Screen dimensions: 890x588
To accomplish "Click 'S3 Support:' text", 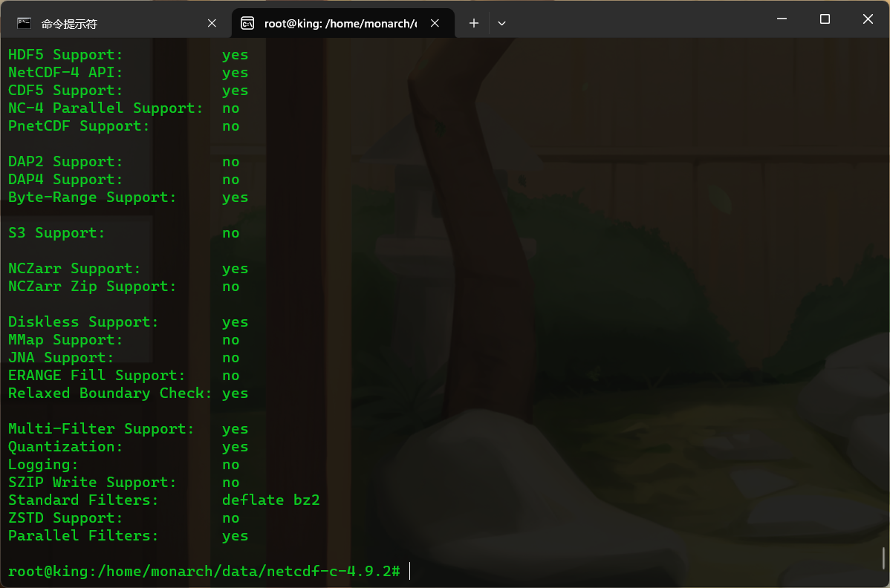I will pyautogui.click(x=56, y=233).
